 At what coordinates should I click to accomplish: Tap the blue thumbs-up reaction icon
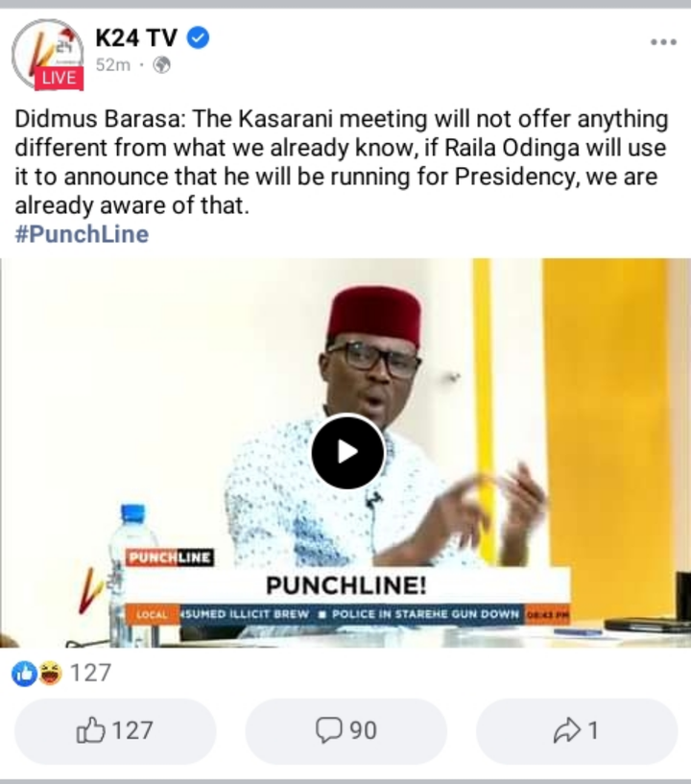(x=25, y=673)
